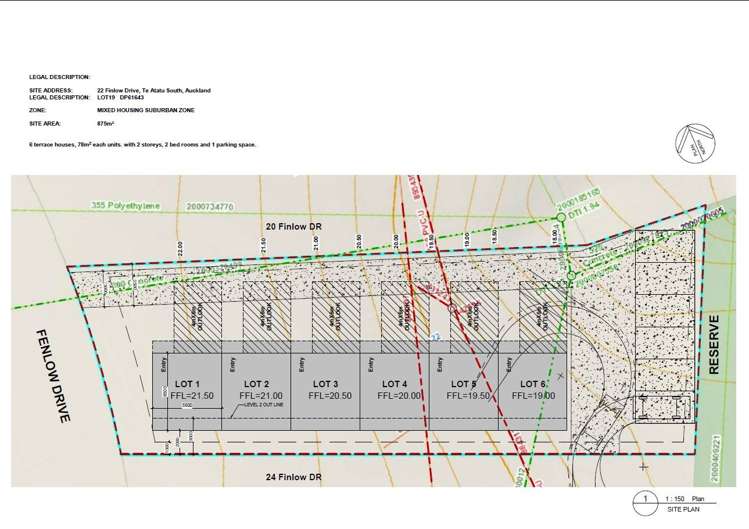Screen dimensions: 749x529
Task: Click the RESERVE area label
Action: pos(714,345)
